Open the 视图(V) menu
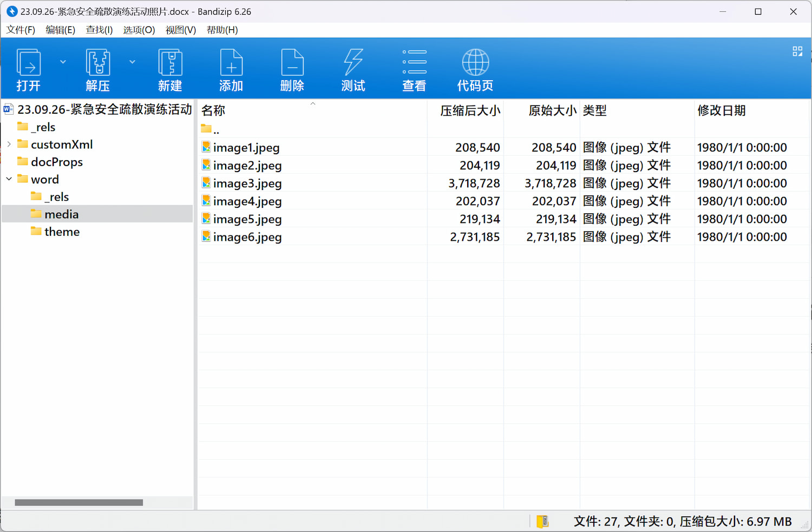Screen dimensions: 812x532 click(x=181, y=30)
